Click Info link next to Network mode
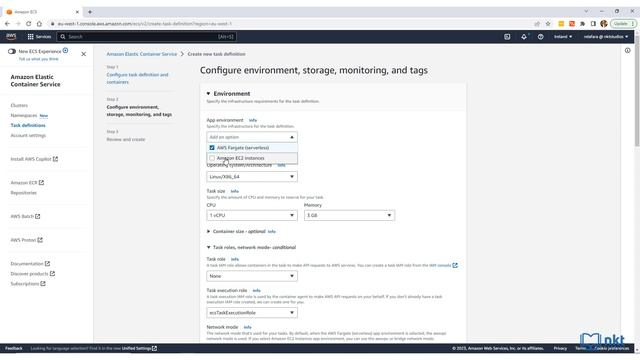 (247, 327)
